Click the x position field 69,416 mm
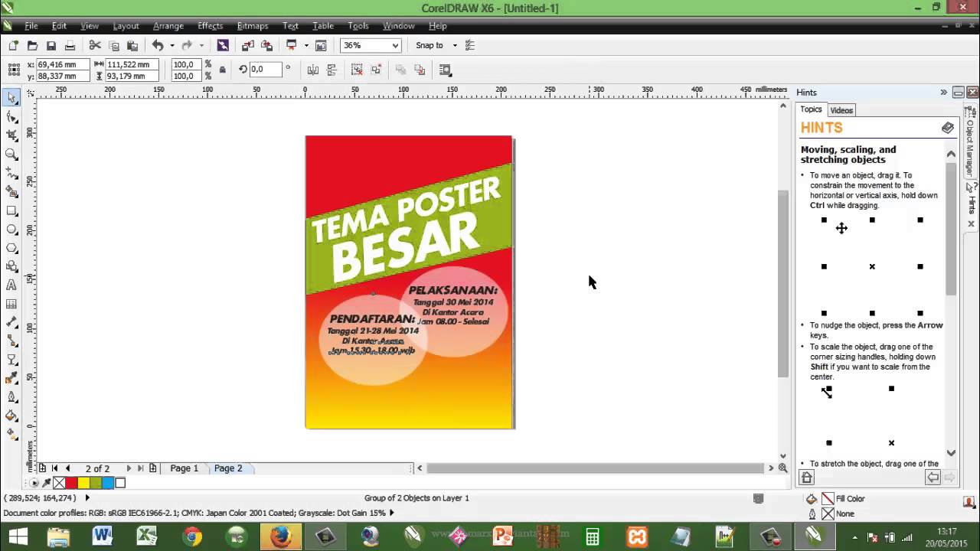The height and width of the screenshot is (551, 980). (x=62, y=65)
